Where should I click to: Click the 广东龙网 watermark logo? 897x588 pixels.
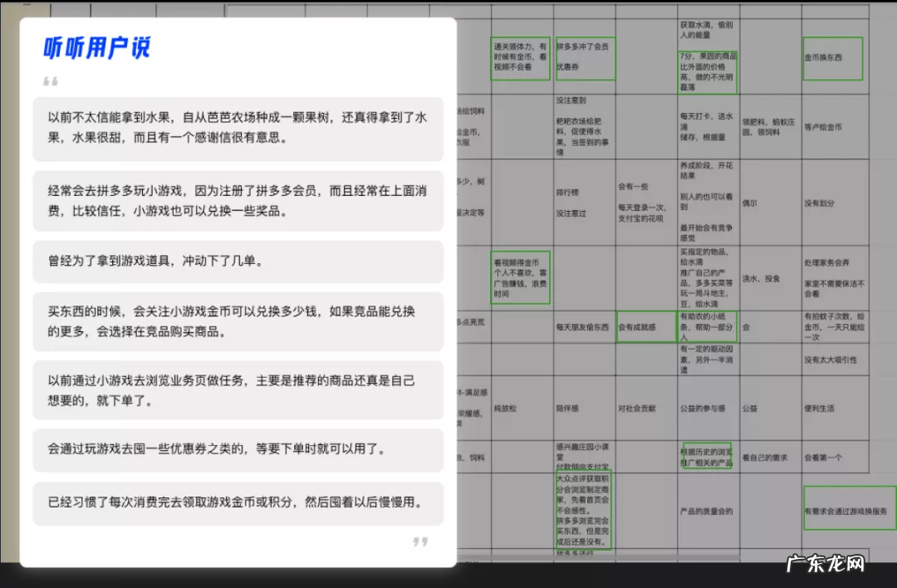826,564
